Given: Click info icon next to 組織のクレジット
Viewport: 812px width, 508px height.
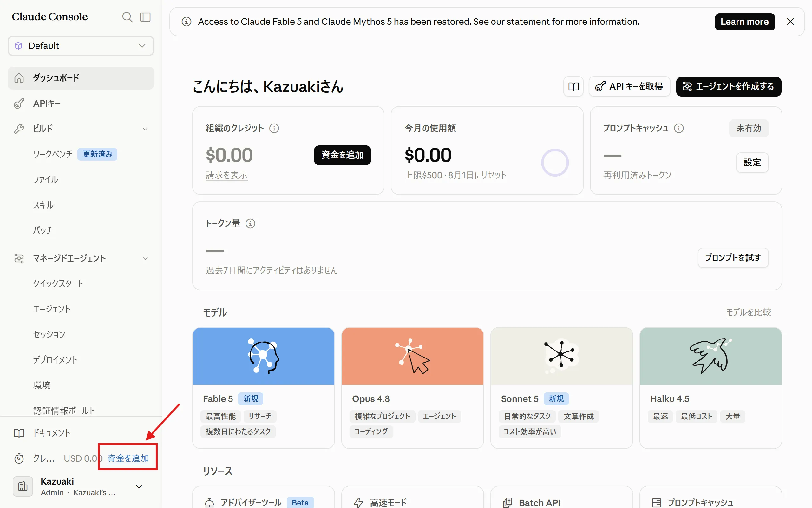Looking at the screenshot, I should pyautogui.click(x=274, y=128).
